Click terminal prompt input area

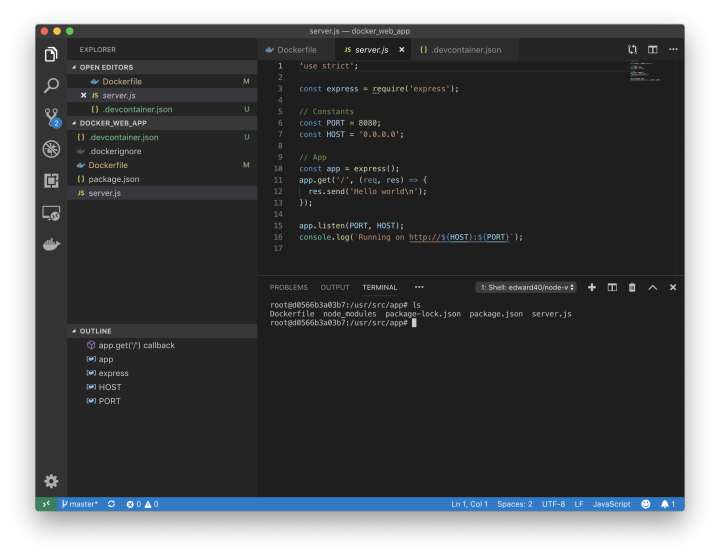pos(414,323)
